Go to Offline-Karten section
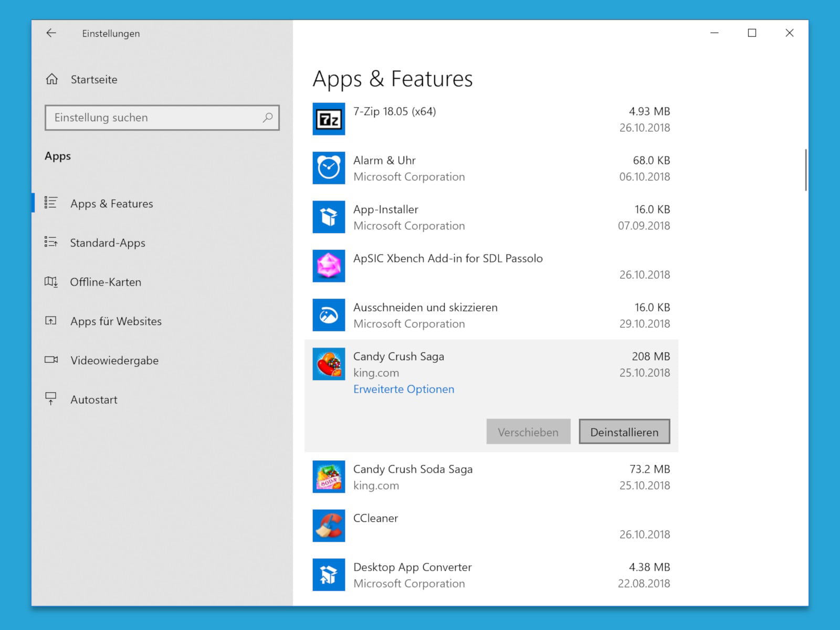The height and width of the screenshot is (630, 840). [x=106, y=282]
